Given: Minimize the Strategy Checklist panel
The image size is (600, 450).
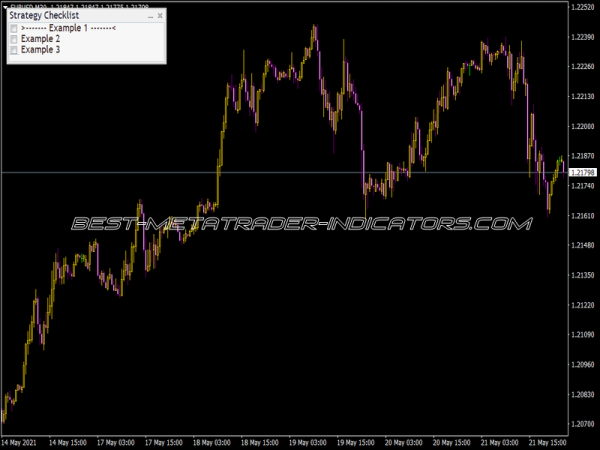Looking at the screenshot, I should coord(150,16).
